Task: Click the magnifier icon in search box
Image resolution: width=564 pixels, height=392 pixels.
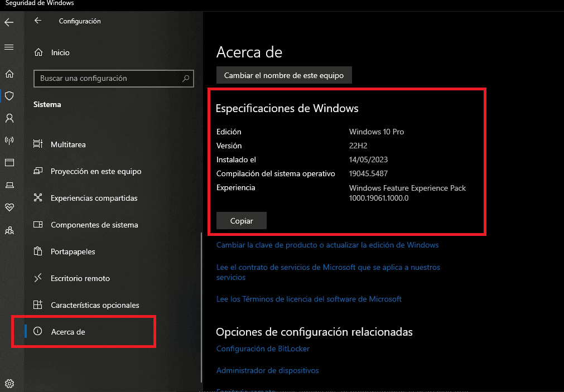Action: click(x=186, y=78)
